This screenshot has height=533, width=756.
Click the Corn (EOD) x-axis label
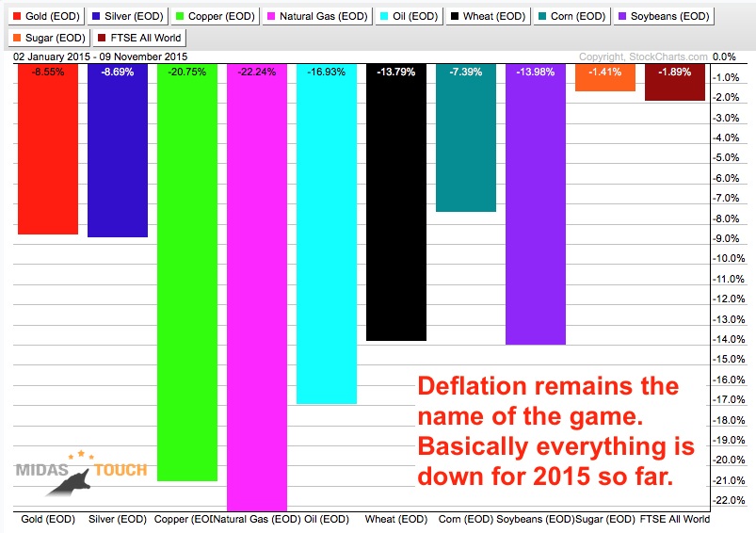[x=466, y=520]
